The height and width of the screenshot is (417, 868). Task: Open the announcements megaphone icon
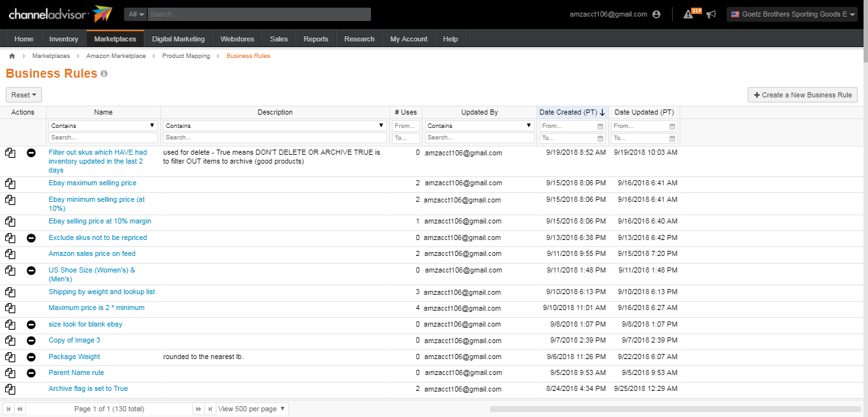(711, 14)
